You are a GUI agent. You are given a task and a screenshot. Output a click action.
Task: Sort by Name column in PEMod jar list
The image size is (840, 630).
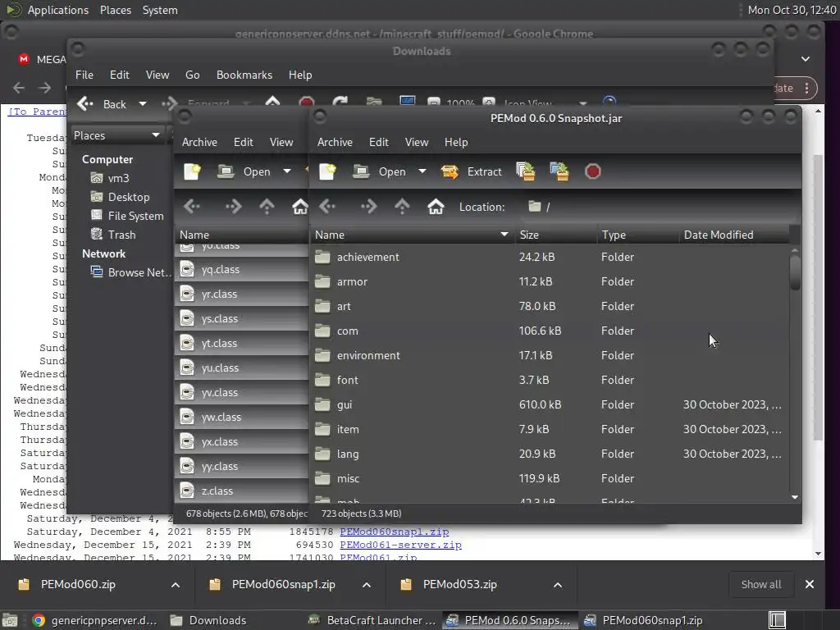pyautogui.click(x=412, y=235)
